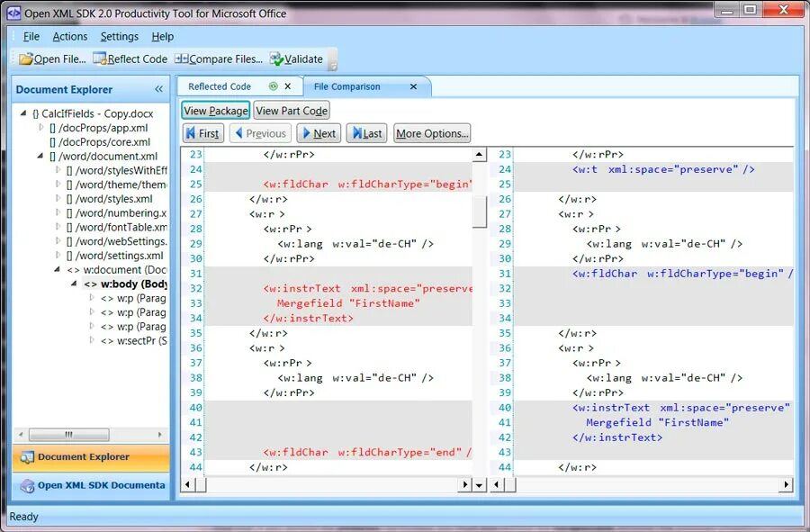Click the left code pane scroll right arrow
Screen dimensions: 810x532
pos(465,484)
